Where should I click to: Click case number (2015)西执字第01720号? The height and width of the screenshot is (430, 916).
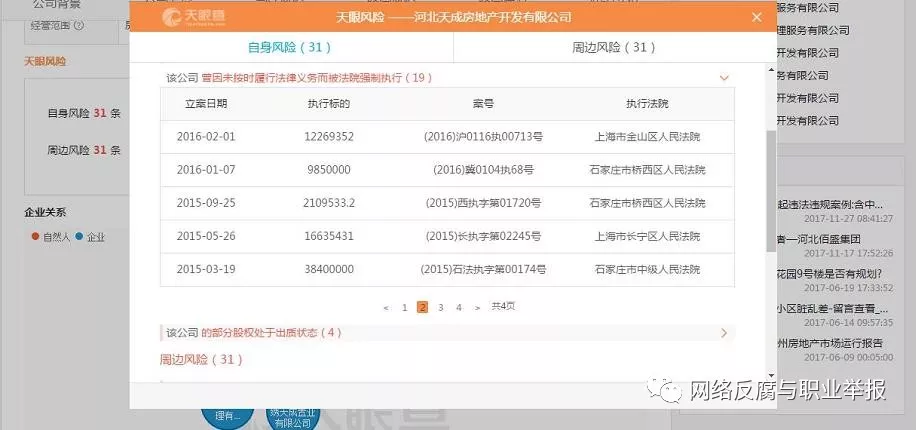483,203
